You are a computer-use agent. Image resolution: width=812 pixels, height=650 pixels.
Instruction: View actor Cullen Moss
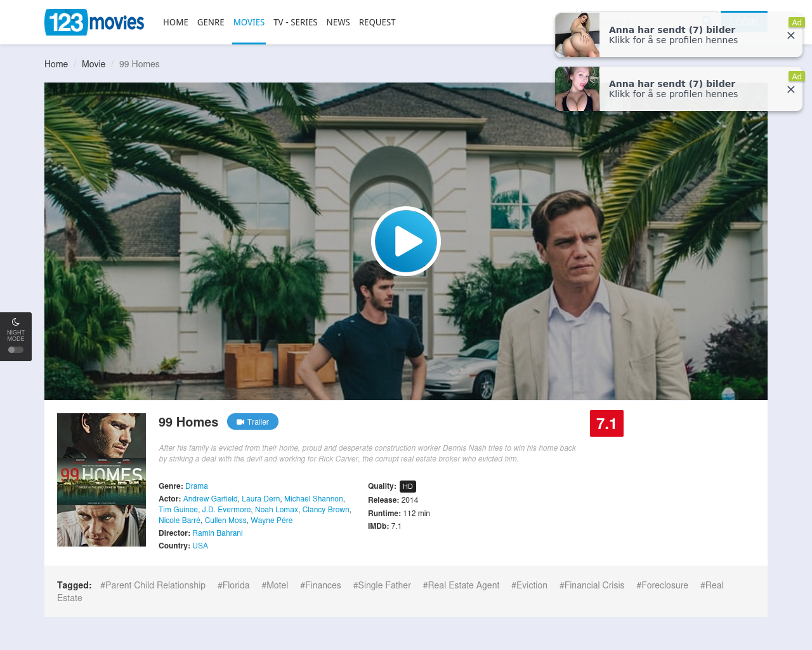coord(226,521)
